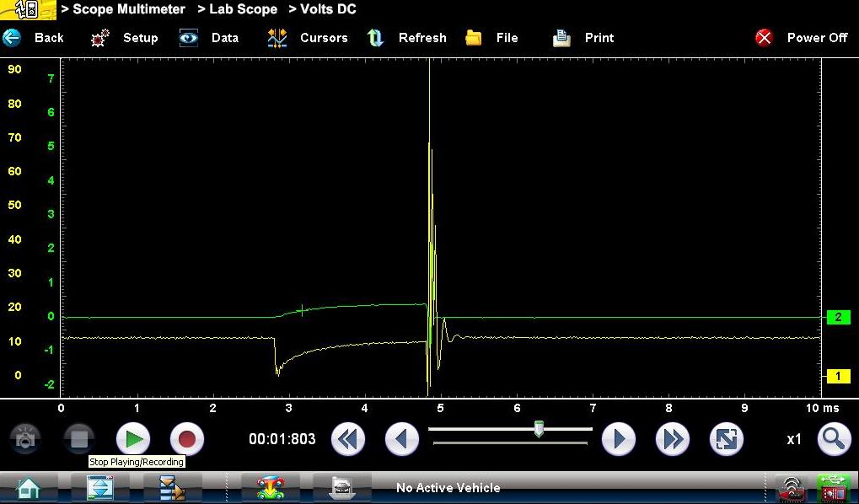Step back one frame with left arrow
This screenshot has height=504, width=859.
[402, 439]
